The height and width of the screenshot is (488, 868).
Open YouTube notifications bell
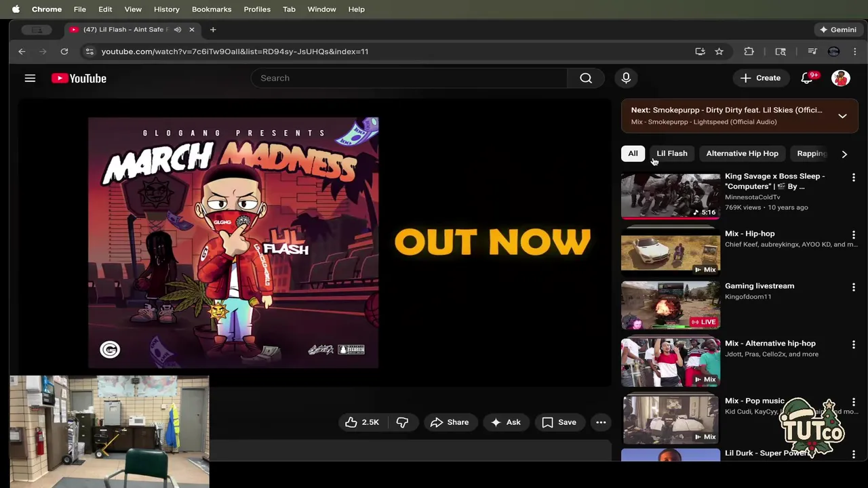pos(807,78)
